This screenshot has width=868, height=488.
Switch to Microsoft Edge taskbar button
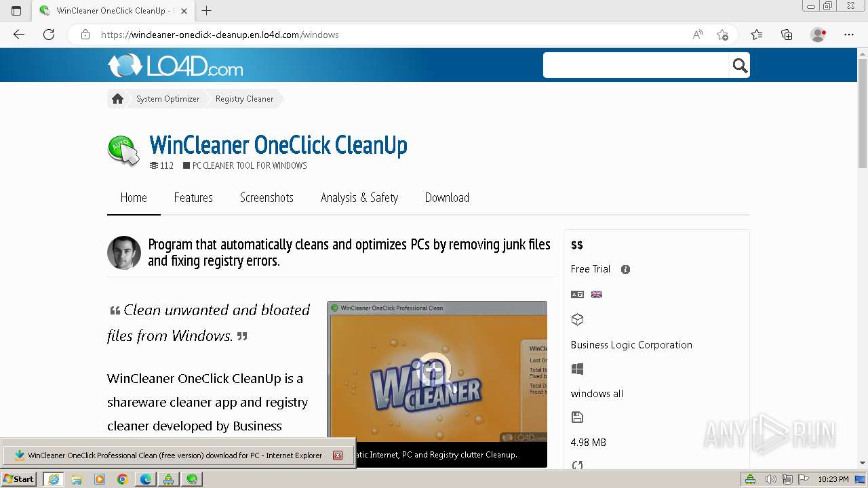pos(146,479)
